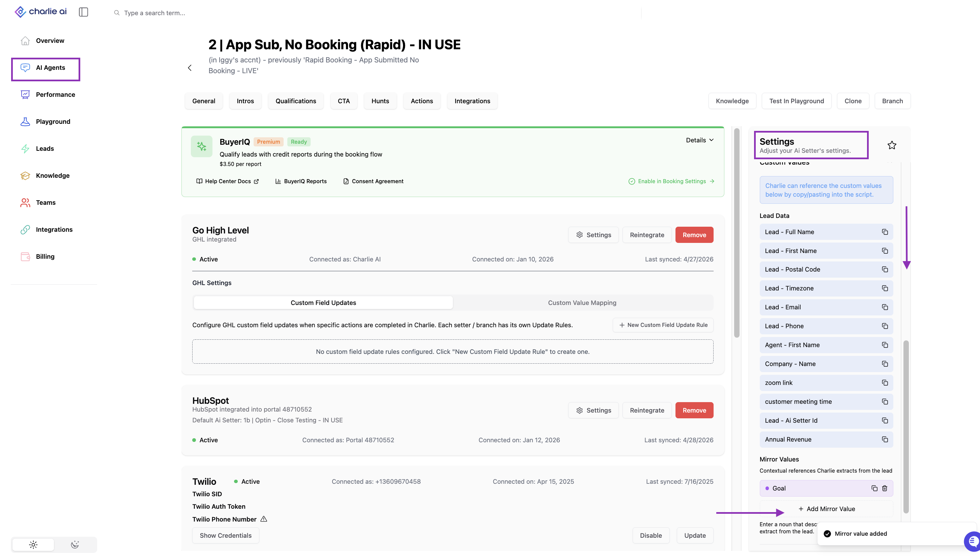Open the Actions tab
This screenshot has height=560, width=980.
422,101
